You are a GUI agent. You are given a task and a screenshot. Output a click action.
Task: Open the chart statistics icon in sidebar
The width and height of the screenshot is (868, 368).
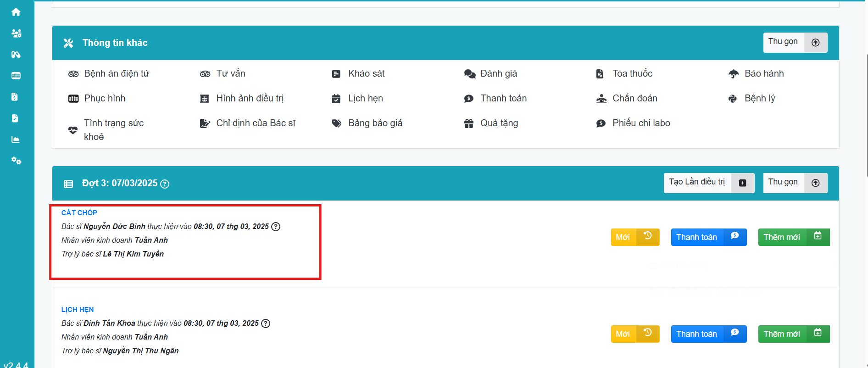click(x=16, y=139)
